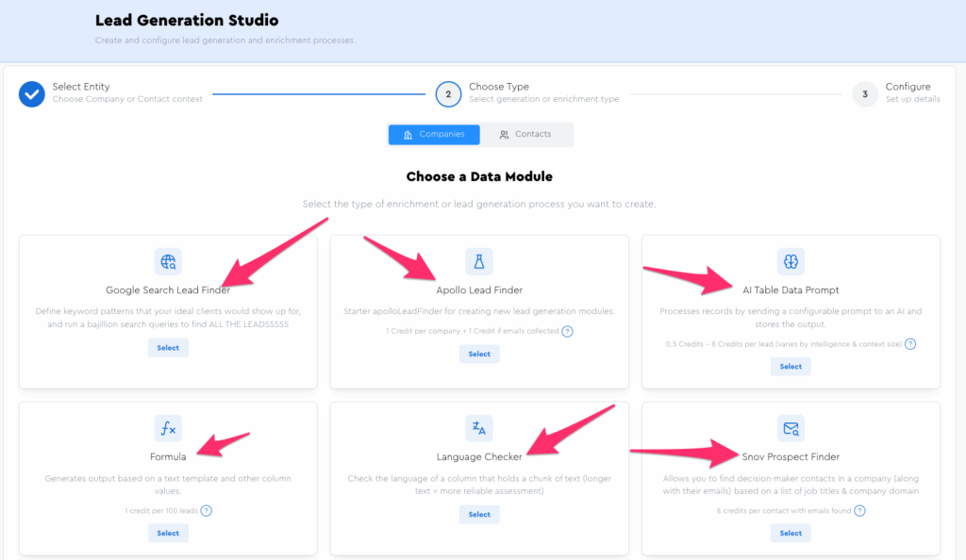Click the AI Table Data Prompt brain icon
The image size is (966, 560).
(x=791, y=261)
